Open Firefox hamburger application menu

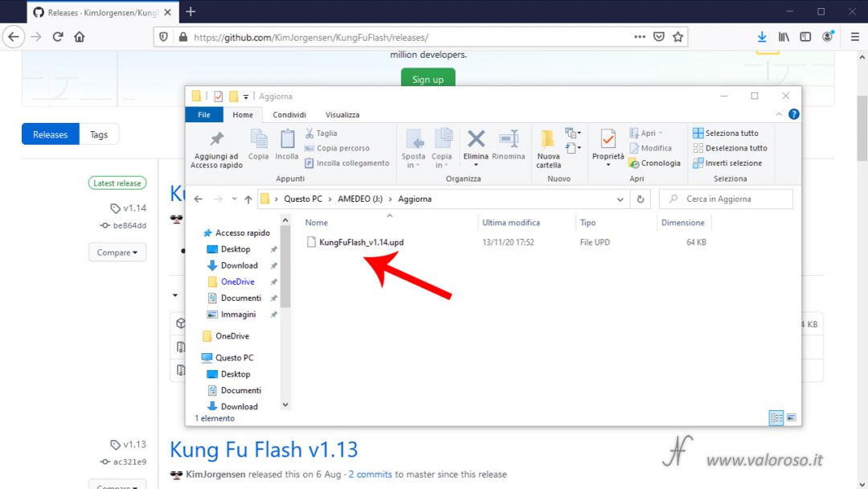click(854, 37)
